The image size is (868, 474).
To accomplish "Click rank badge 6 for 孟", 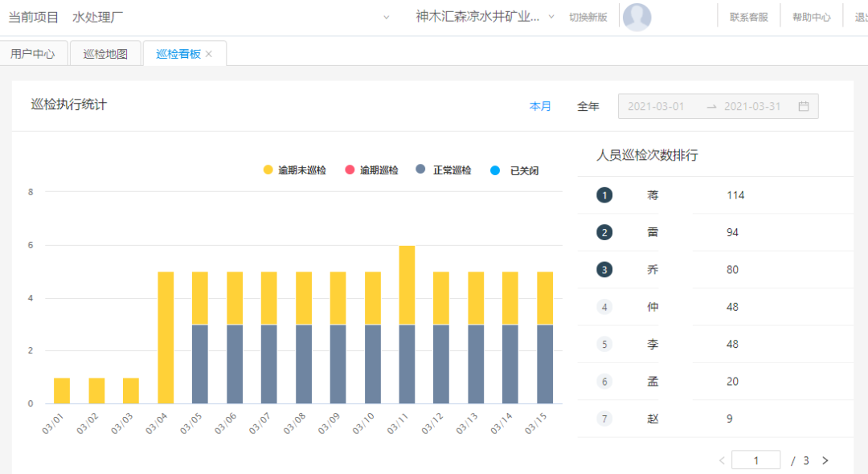I will 604,382.
